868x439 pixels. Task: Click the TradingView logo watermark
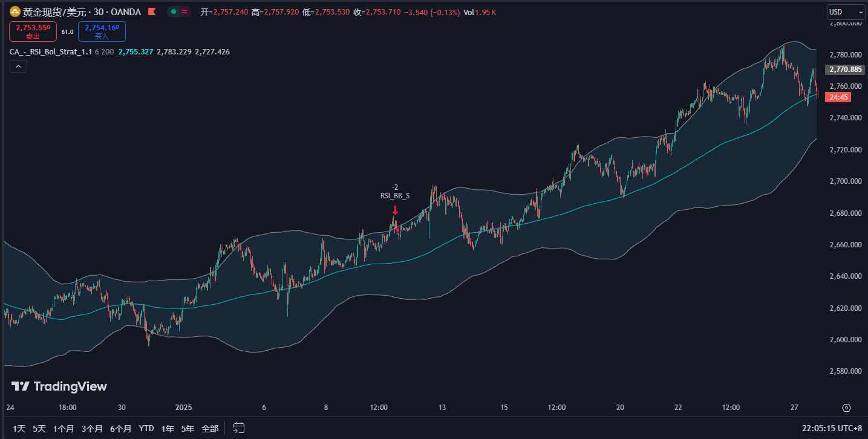(x=59, y=386)
